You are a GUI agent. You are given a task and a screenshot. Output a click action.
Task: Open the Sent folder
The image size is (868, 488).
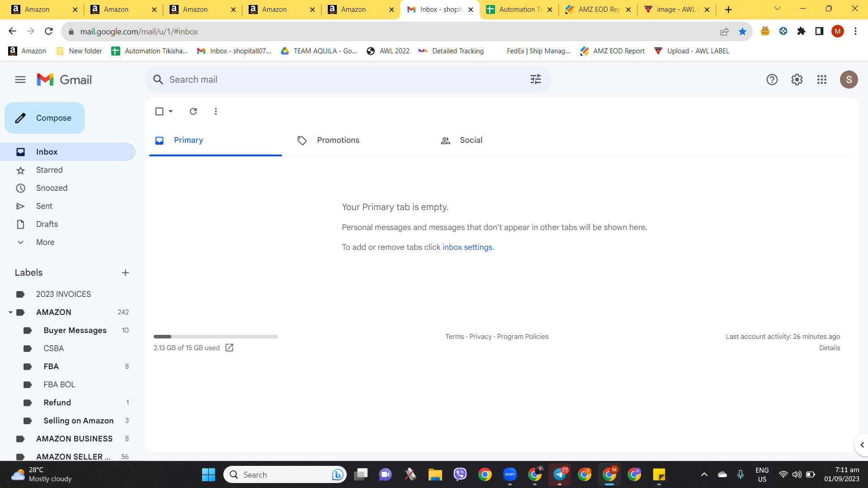[x=68, y=206]
